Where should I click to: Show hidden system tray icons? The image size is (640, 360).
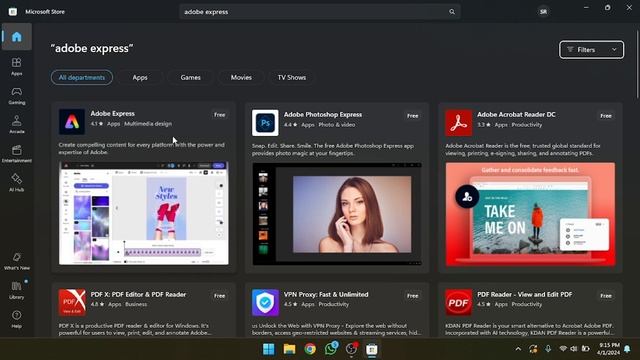click(518, 349)
